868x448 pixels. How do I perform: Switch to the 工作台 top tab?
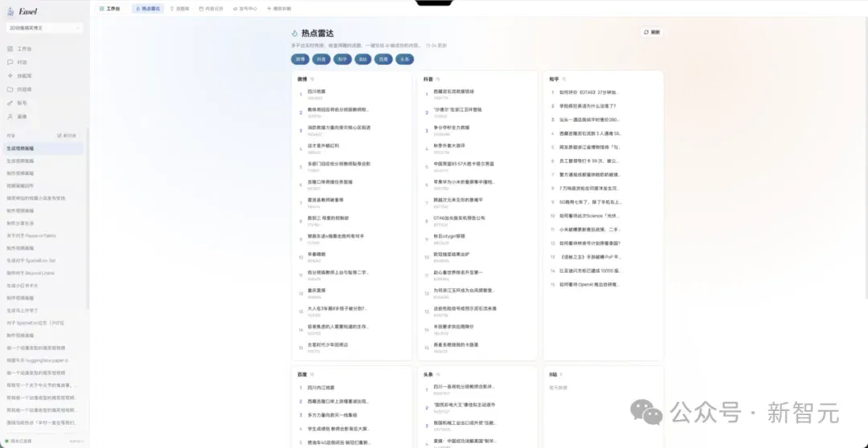coord(109,9)
